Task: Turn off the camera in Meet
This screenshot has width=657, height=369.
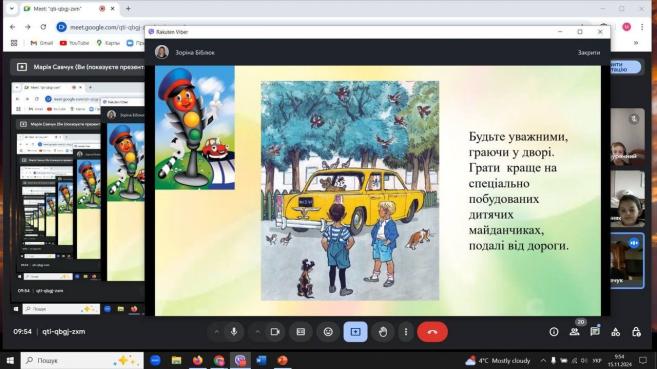Action: point(275,332)
